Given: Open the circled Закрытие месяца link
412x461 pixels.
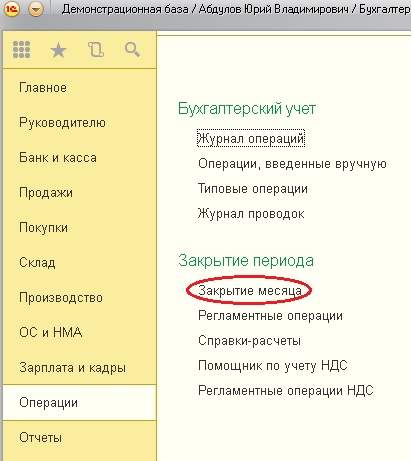Looking at the screenshot, I should click(x=250, y=290).
